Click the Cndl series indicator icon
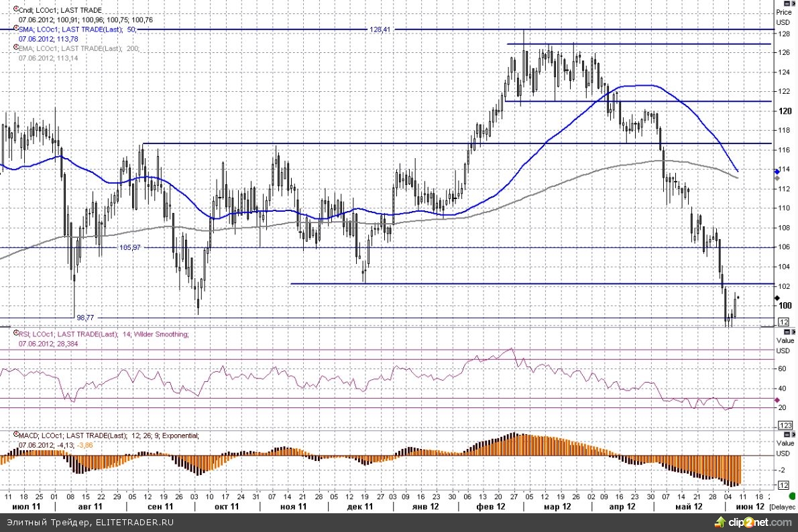Screen dimensions: 798x532 point(16,10)
